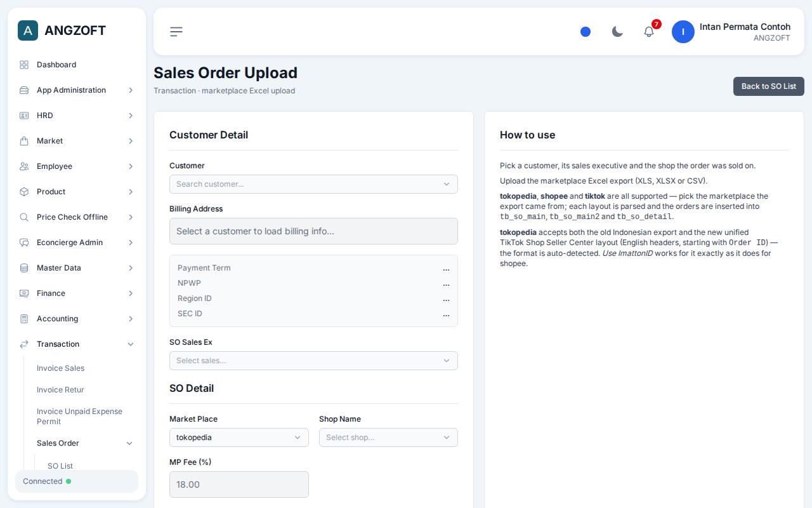Click the Master Data database icon

click(x=24, y=268)
